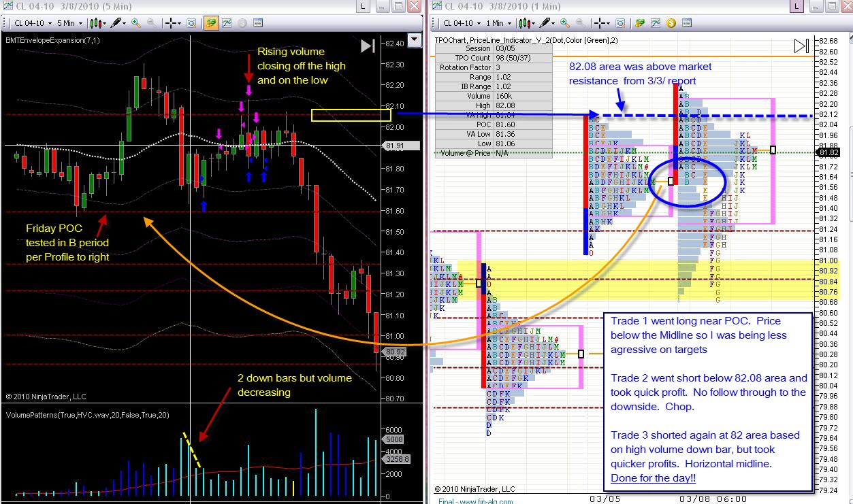Click the Volume 160k value
Screen dimensions: 853x504
tap(523, 96)
